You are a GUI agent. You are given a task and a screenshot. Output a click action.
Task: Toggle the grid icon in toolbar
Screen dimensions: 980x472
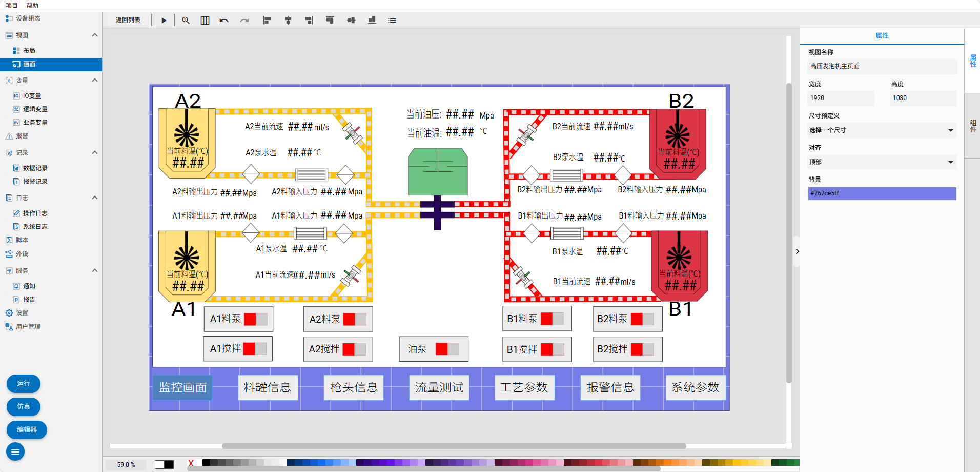205,21
